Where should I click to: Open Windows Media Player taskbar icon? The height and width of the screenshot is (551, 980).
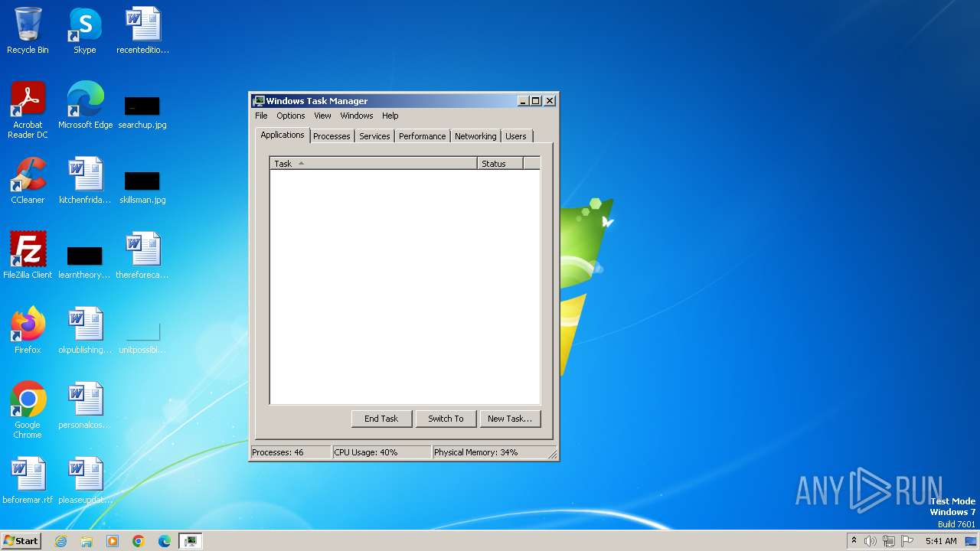(x=113, y=541)
